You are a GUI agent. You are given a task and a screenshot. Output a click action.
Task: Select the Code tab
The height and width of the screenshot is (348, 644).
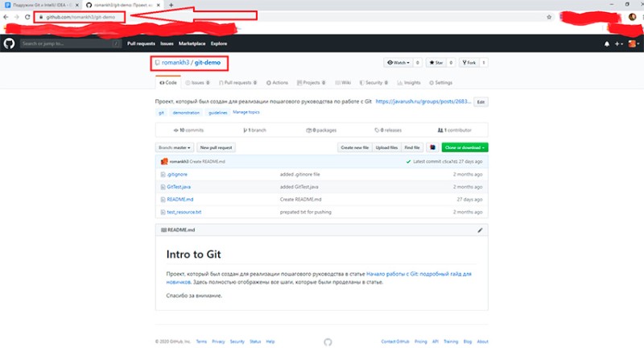(168, 83)
